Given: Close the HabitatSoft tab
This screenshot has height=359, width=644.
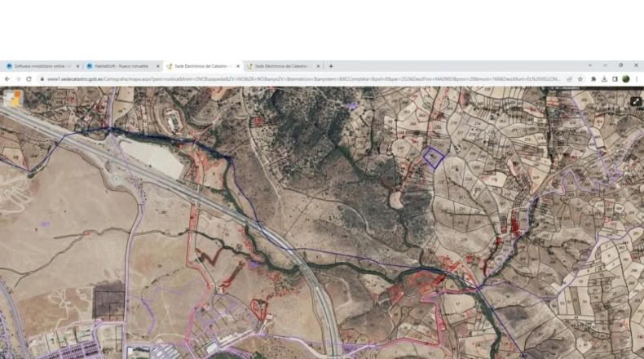Looking at the screenshot, I should pyautogui.click(x=157, y=66).
